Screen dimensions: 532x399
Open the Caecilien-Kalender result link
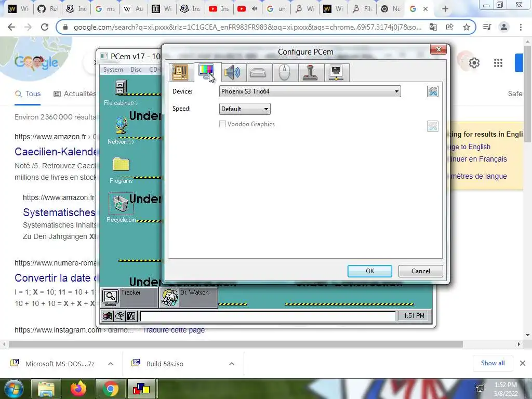(x=56, y=152)
